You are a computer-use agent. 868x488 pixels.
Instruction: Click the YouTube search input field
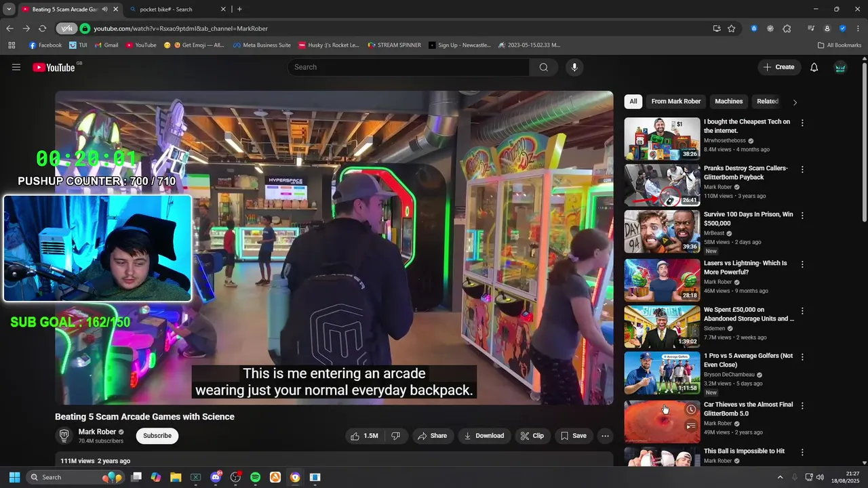[x=408, y=67]
